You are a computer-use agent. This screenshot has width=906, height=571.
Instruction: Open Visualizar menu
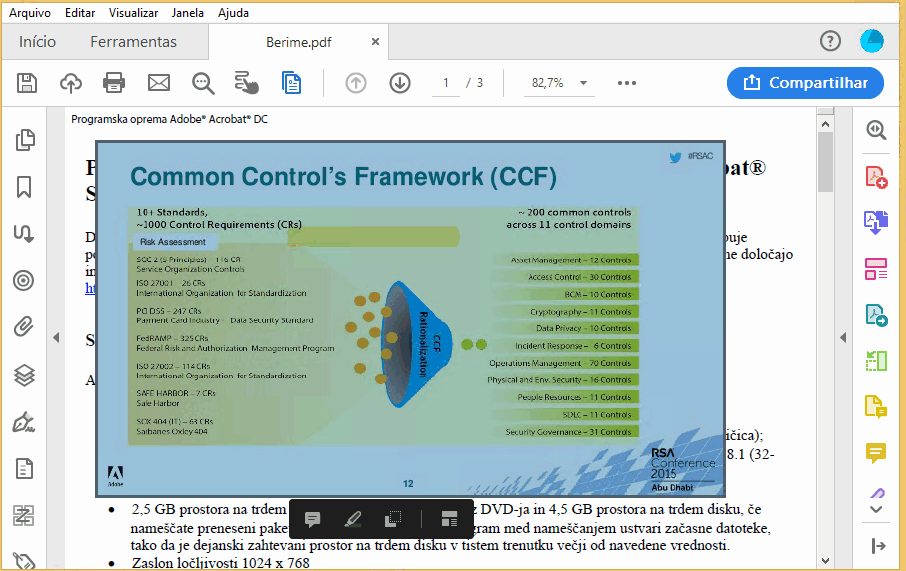[x=133, y=13]
